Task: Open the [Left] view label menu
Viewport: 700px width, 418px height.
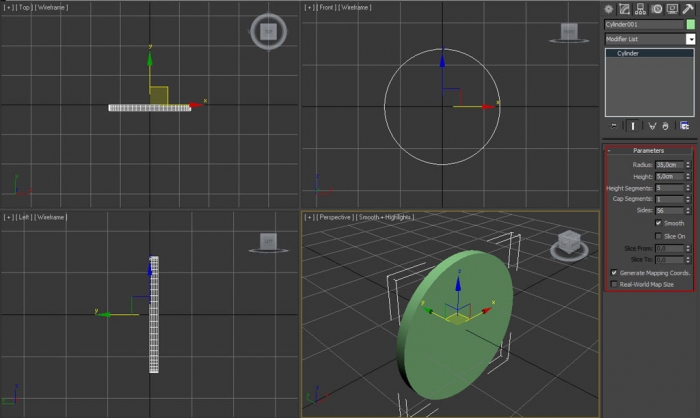Action: [x=23, y=217]
